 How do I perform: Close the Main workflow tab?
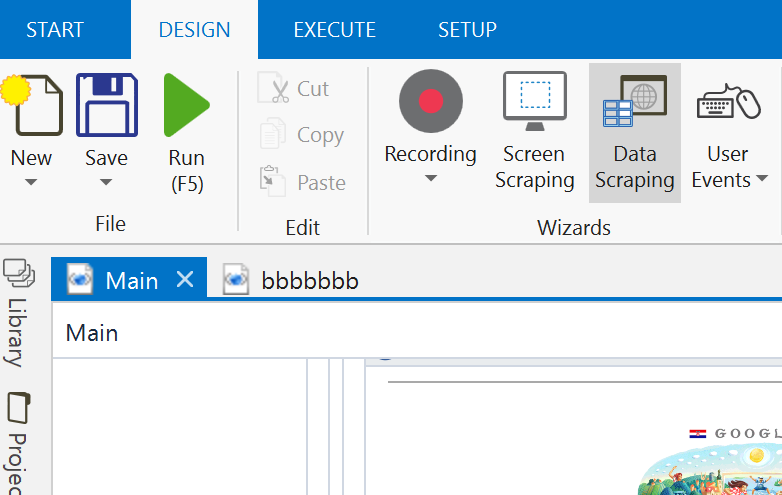point(185,280)
